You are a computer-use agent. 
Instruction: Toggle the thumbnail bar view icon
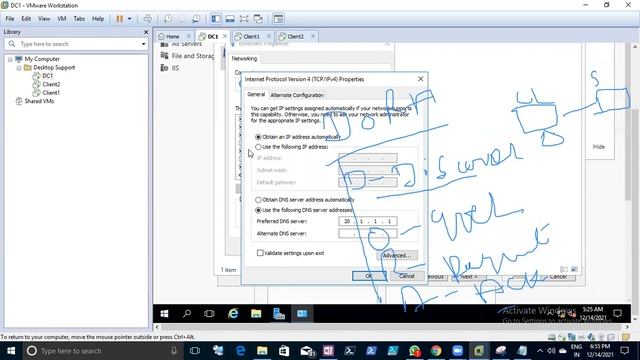(x=230, y=19)
